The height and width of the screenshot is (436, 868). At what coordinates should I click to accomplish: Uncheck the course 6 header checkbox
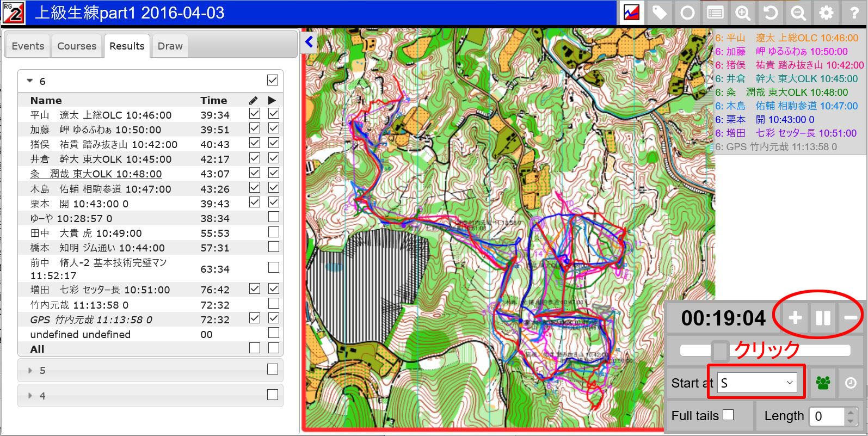(273, 81)
